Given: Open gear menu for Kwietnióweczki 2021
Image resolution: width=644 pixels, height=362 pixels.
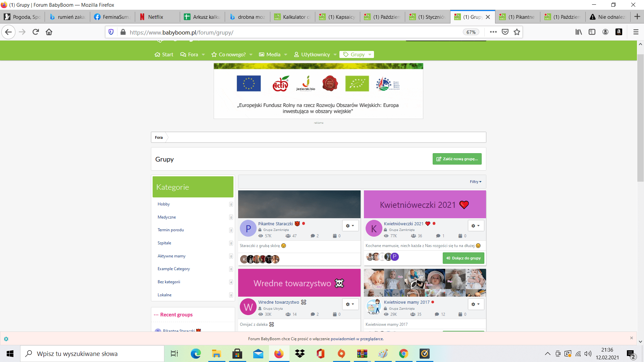Looking at the screenshot, I should [x=476, y=226].
